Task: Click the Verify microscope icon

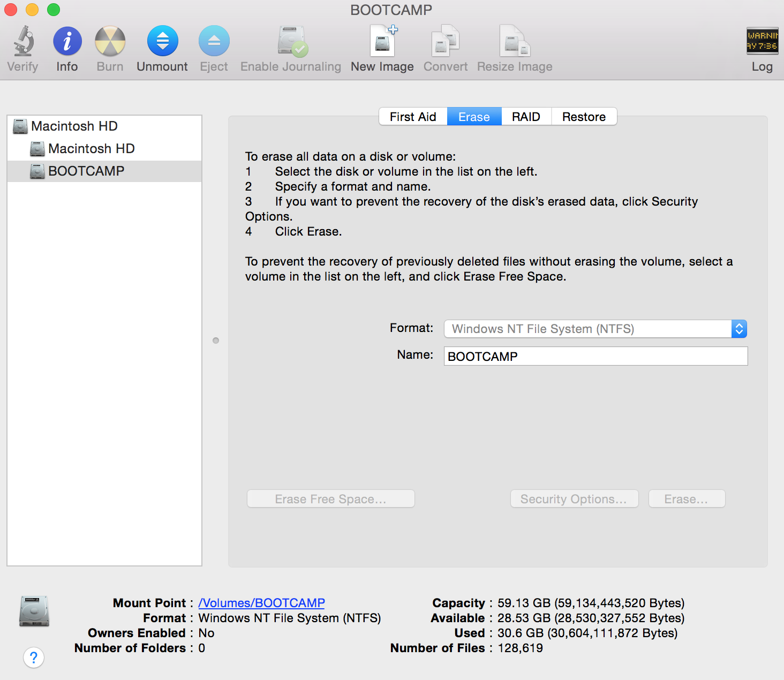Action: (23, 41)
